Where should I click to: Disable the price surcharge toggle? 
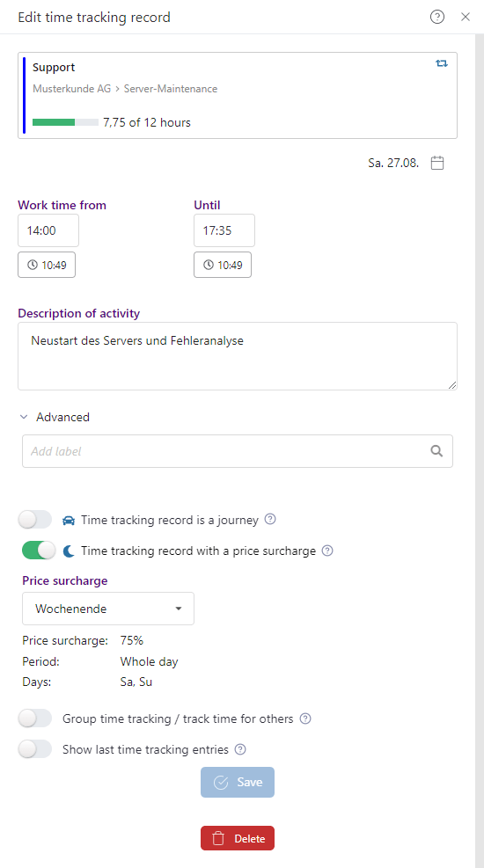click(x=39, y=551)
